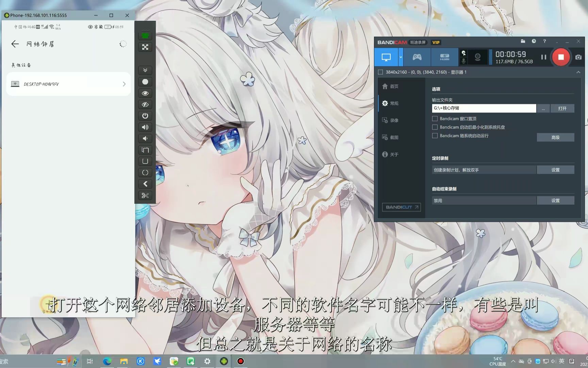This screenshot has width=588, height=368.
Task: Click 设置 for 定时录制
Action: tap(555, 170)
